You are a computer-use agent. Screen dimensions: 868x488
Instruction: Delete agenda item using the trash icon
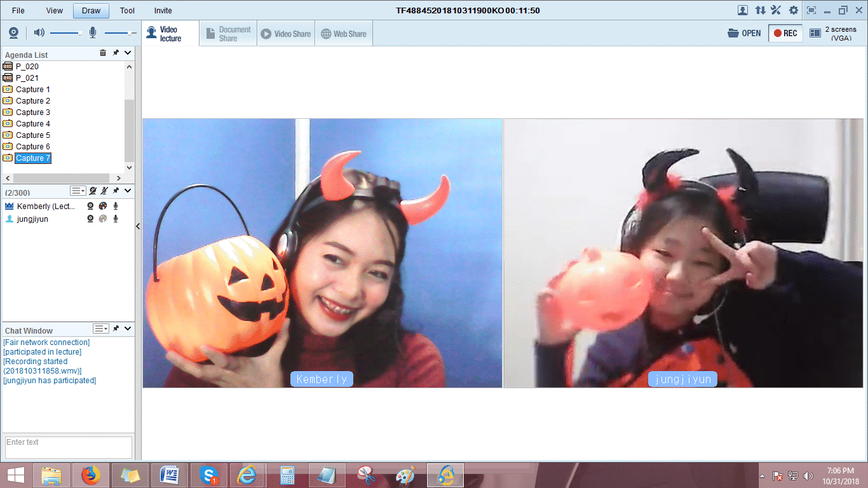point(103,53)
